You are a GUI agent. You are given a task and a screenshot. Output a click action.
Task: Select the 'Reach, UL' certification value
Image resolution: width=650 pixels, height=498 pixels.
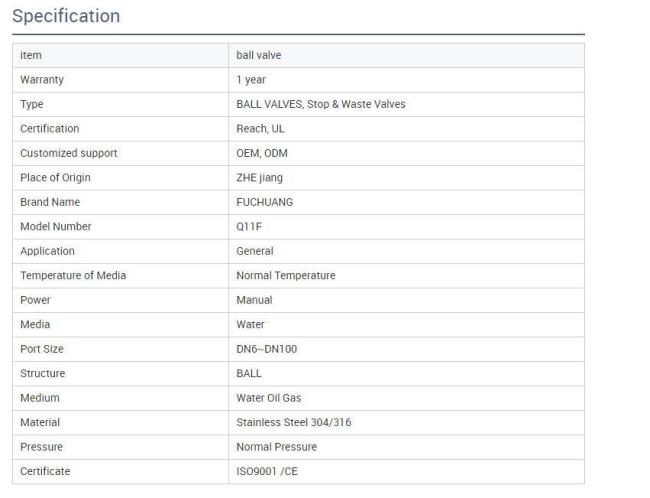[258, 129]
